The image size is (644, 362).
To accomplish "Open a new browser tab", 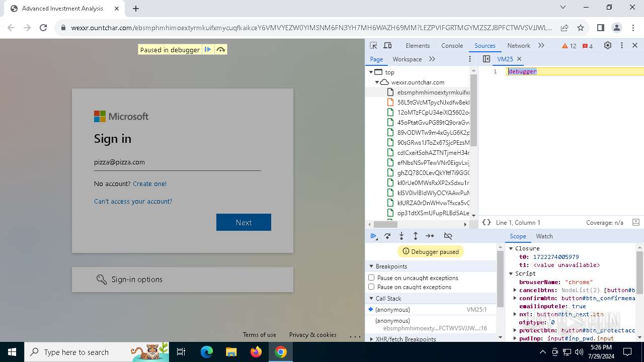I will pyautogui.click(x=136, y=8).
